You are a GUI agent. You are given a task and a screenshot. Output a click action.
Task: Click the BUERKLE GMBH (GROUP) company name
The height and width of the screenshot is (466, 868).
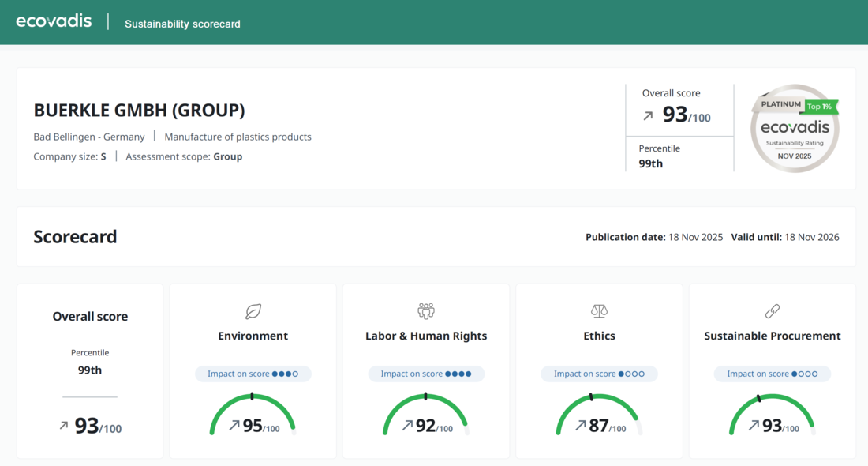click(x=139, y=111)
